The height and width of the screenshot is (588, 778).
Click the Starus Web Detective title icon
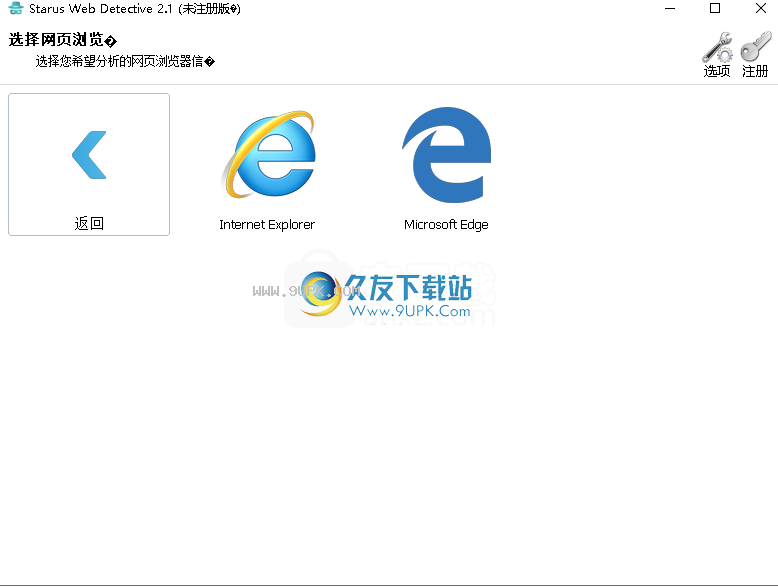click(x=16, y=8)
